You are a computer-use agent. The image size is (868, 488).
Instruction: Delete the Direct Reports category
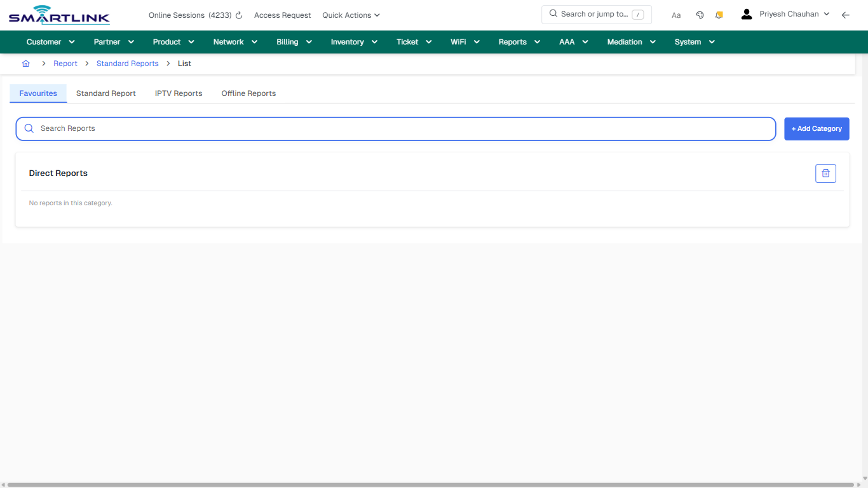click(x=825, y=173)
